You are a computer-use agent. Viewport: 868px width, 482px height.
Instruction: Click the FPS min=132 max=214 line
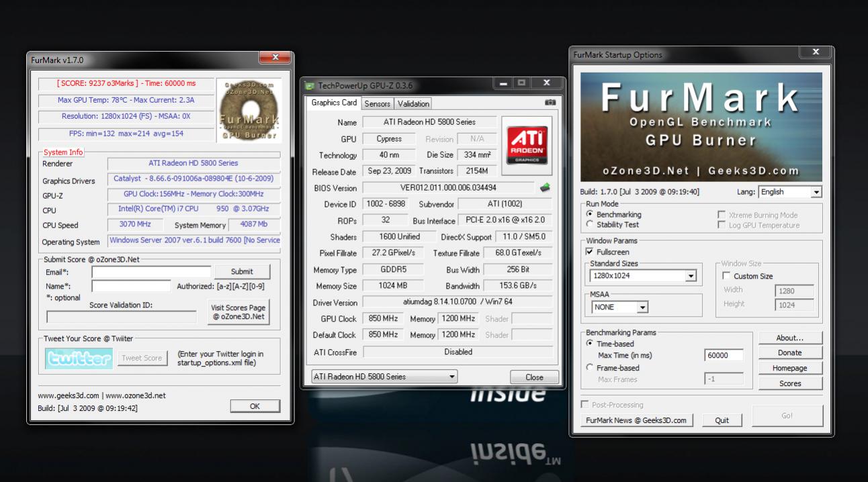[x=126, y=134]
